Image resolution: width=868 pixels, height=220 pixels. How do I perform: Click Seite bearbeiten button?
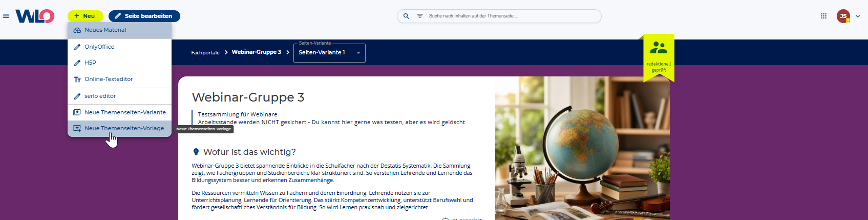point(144,16)
